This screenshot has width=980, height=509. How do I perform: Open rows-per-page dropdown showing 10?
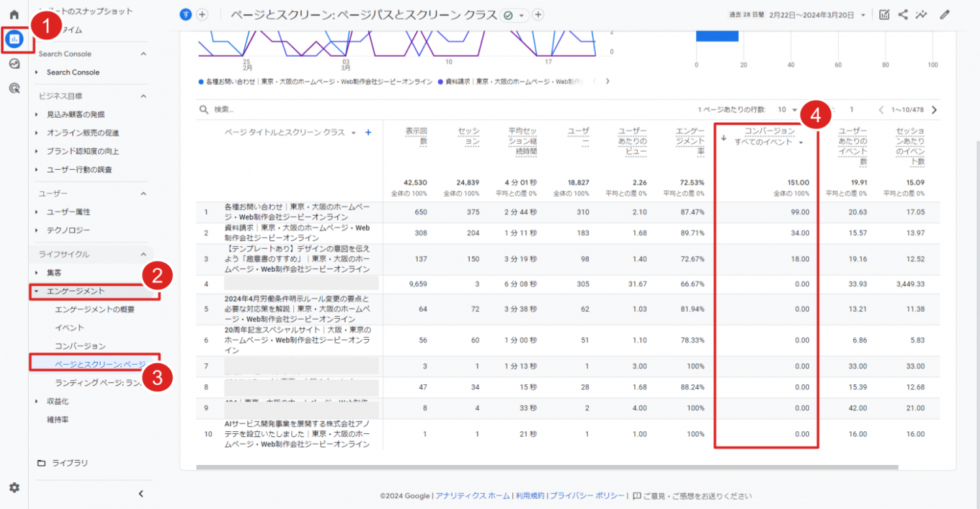coord(787,110)
